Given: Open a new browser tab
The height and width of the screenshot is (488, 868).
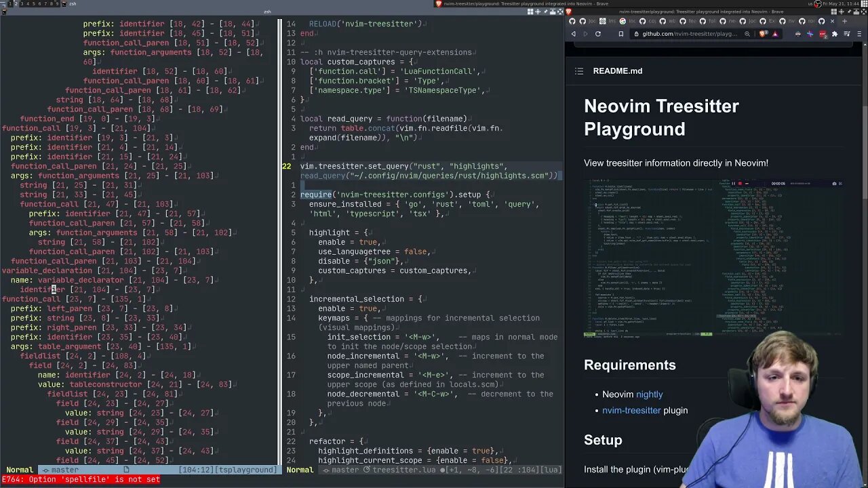Looking at the screenshot, I should click(844, 21).
